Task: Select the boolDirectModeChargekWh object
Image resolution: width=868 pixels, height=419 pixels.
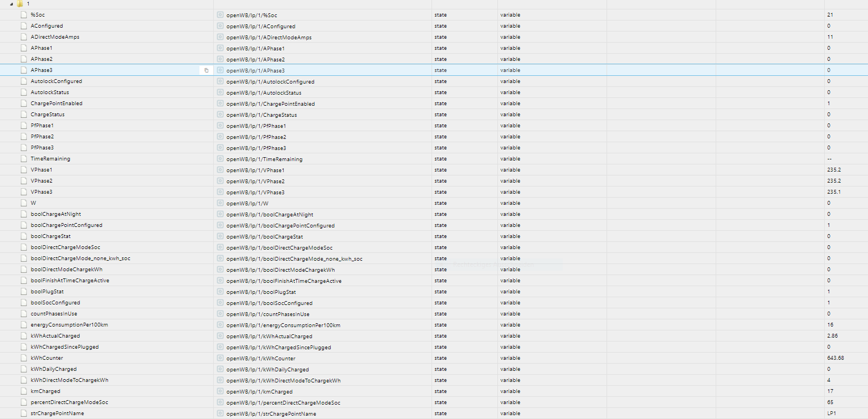Action: (x=66, y=270)
